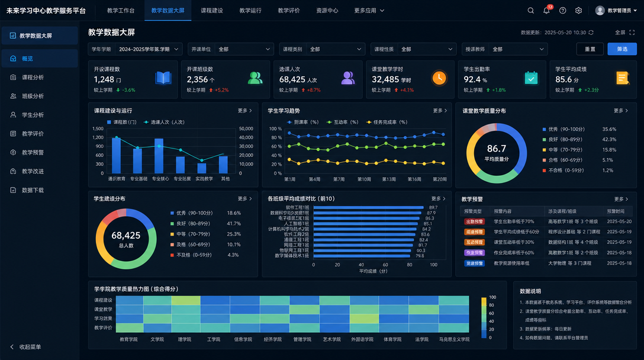Screen dimensions: 644x360
Task: Toggle 互动率 legend in 学生学习趋势 chart
Action: pos(342,122)
